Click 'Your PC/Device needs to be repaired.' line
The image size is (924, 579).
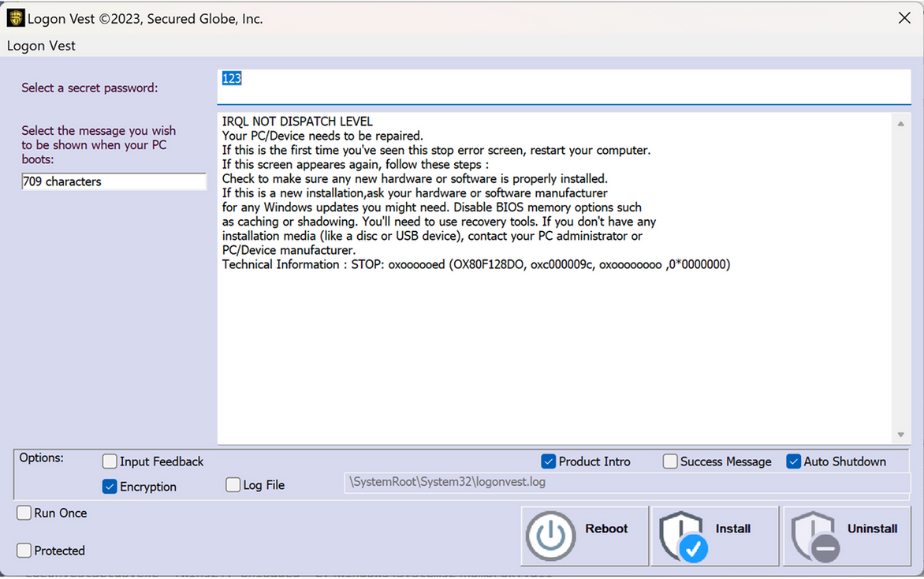tap(322, 136)
